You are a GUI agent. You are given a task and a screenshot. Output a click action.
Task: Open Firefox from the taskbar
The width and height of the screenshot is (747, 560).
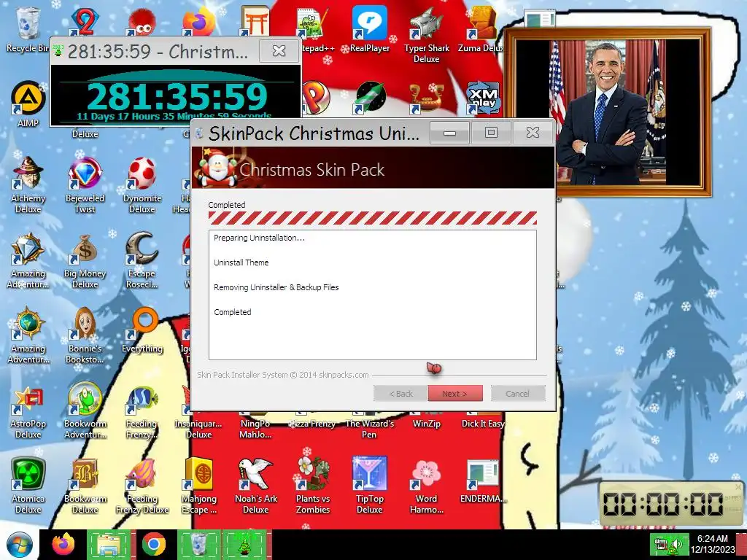(x=63, y=545)
